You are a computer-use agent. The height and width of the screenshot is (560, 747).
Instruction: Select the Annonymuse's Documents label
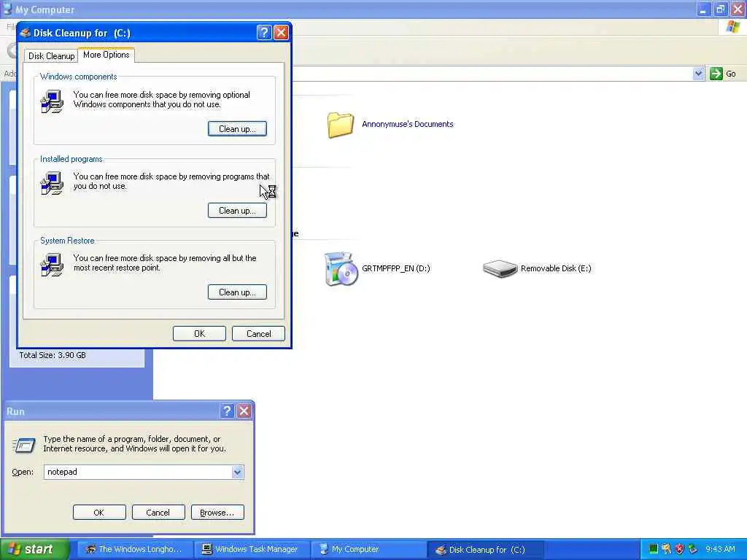(x=407, y=124)
